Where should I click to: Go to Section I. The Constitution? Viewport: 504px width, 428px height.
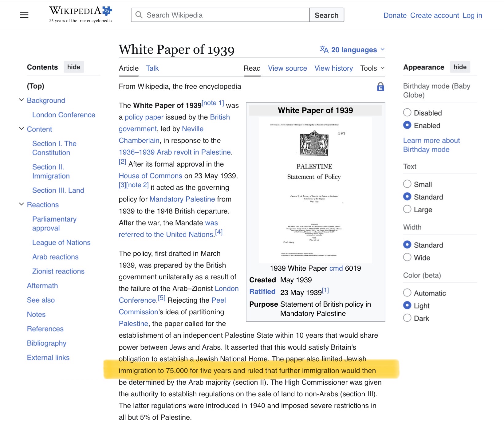pos(54,148)
